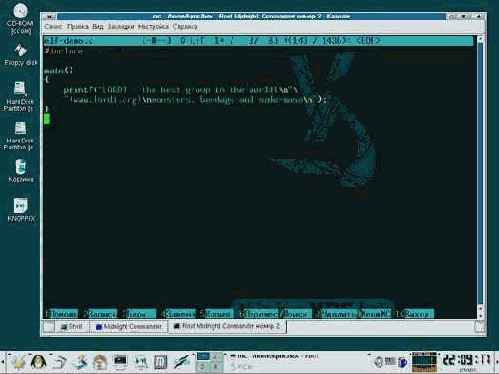
Task: Click the Поиск function key button
Action: coord(296,314)
